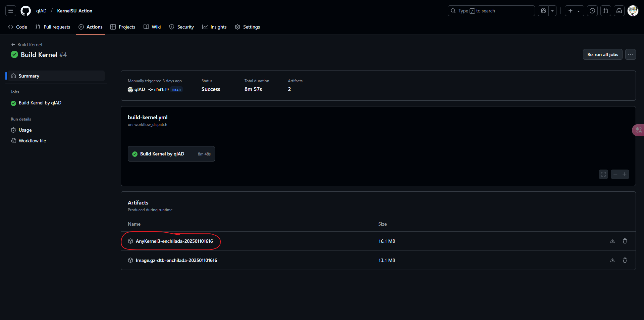
Task: Click delete icon for AnyKernel3 artifact
Action: (x=625, y=241)
